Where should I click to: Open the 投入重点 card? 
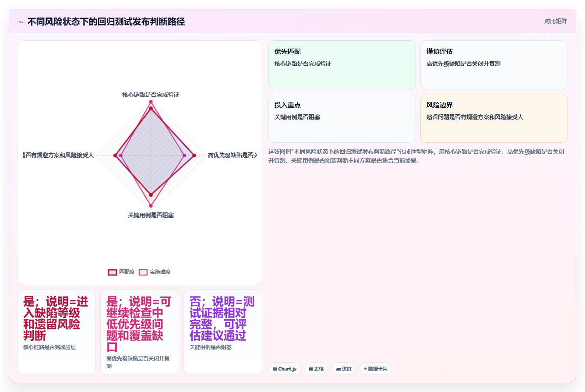click(342, 118)
